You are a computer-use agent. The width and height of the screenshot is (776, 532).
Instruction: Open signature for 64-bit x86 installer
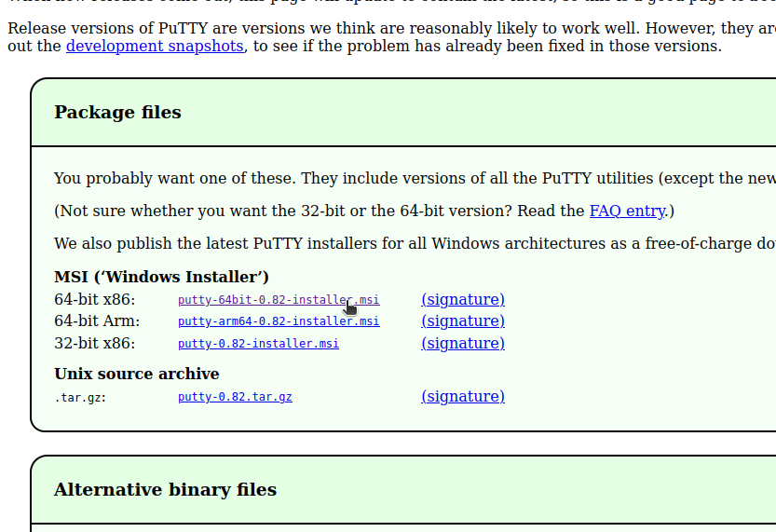coord(463,299)
